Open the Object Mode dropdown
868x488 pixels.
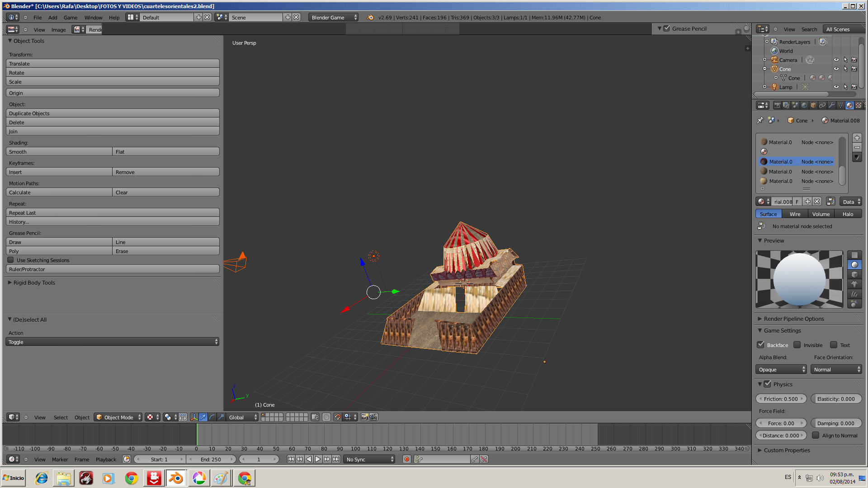118,417
